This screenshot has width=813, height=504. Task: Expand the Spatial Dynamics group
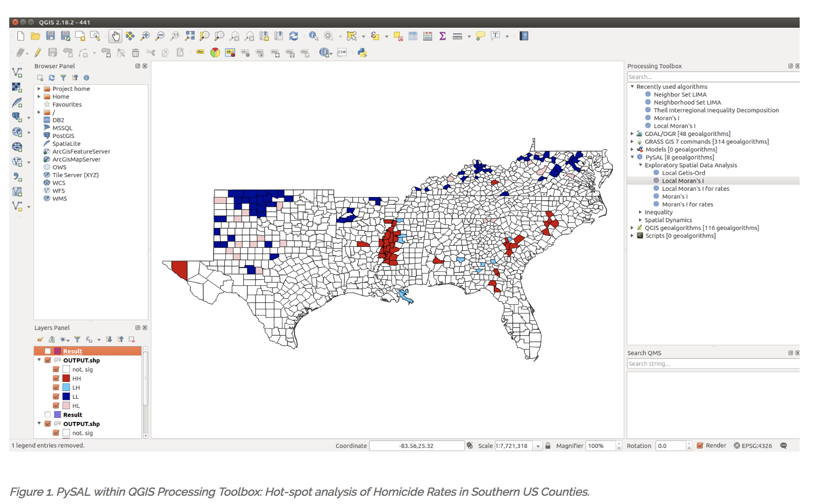(x=641, y=220)
